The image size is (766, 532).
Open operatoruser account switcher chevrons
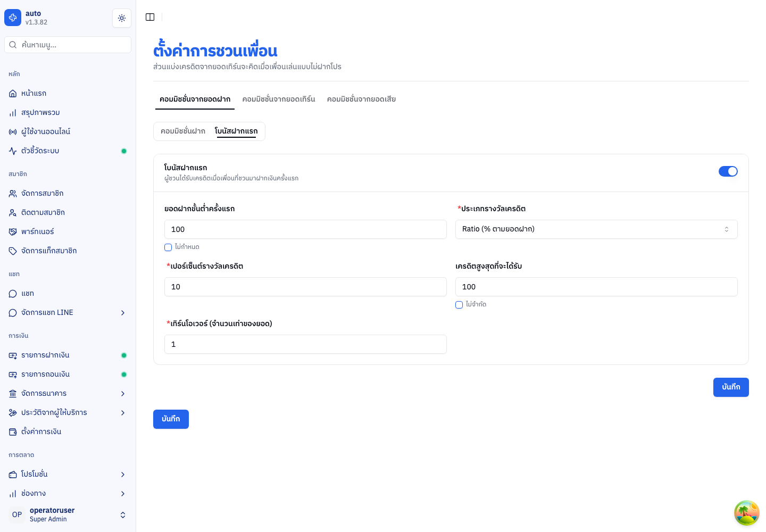(x=123, y=515)
